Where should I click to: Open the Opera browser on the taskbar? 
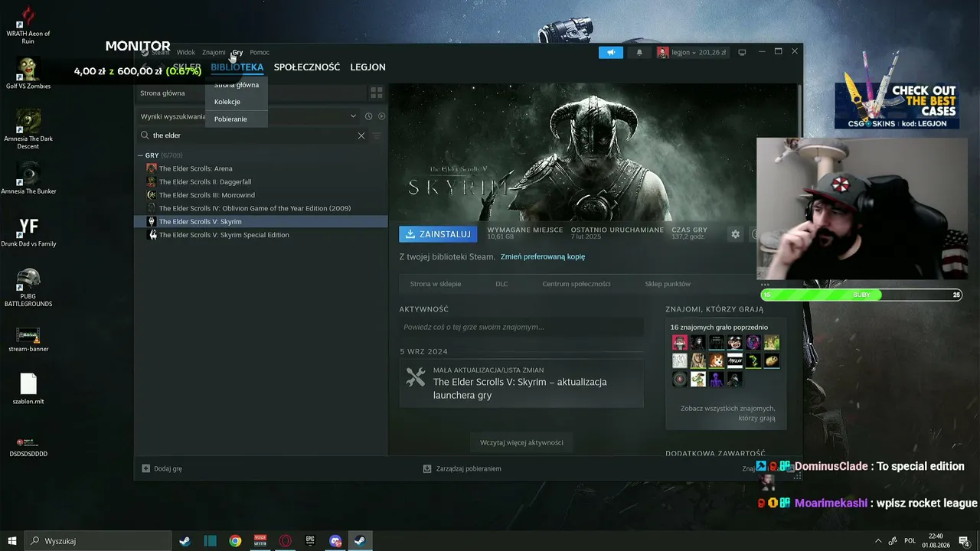285,541
